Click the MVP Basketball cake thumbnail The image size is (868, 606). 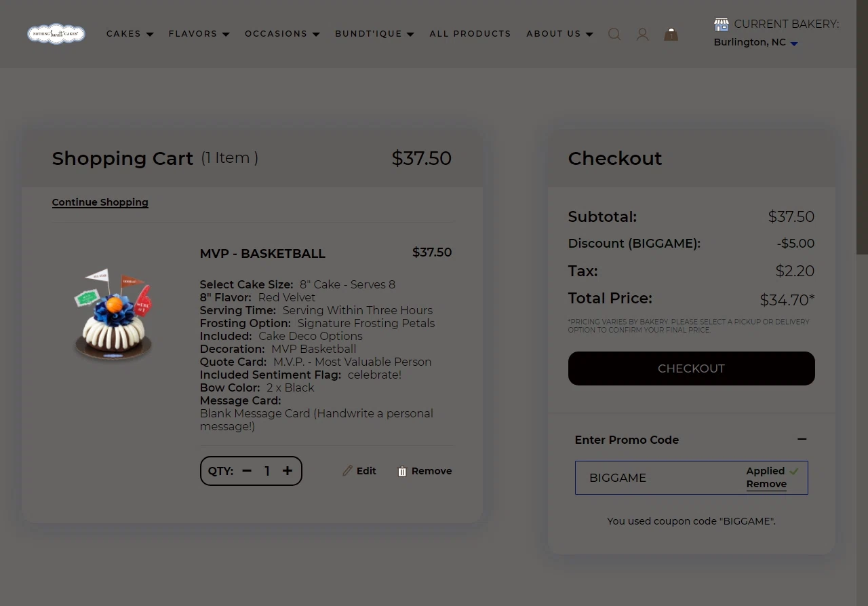tap(113, 314)
